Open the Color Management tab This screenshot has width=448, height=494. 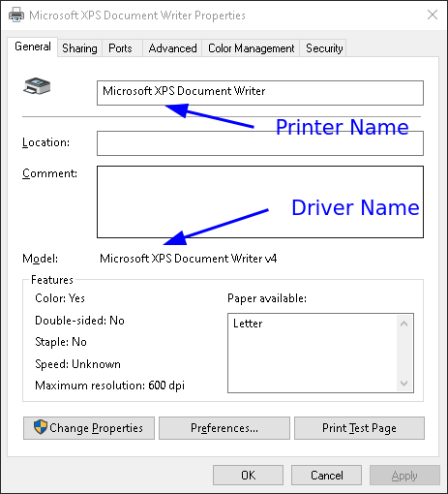(x=251, y=48)
